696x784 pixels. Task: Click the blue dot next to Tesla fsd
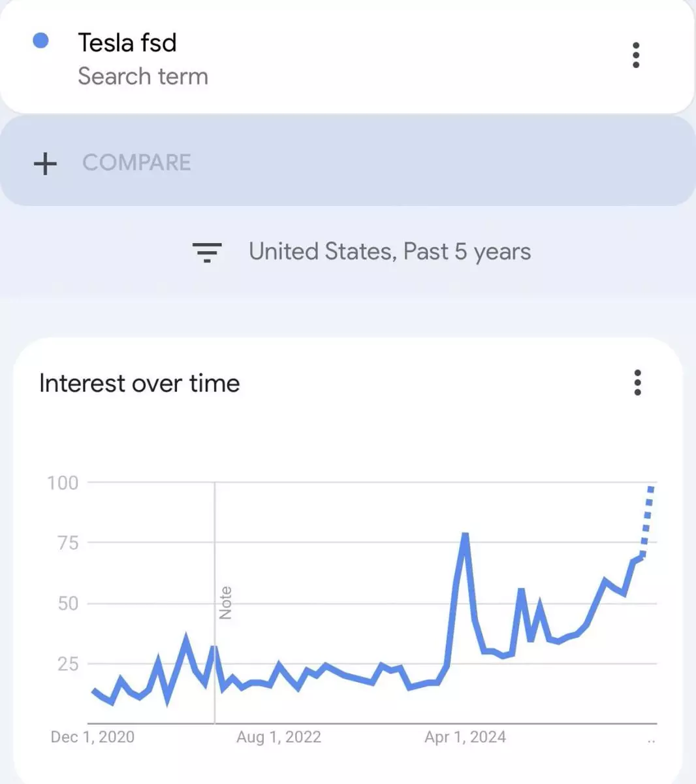40,41
